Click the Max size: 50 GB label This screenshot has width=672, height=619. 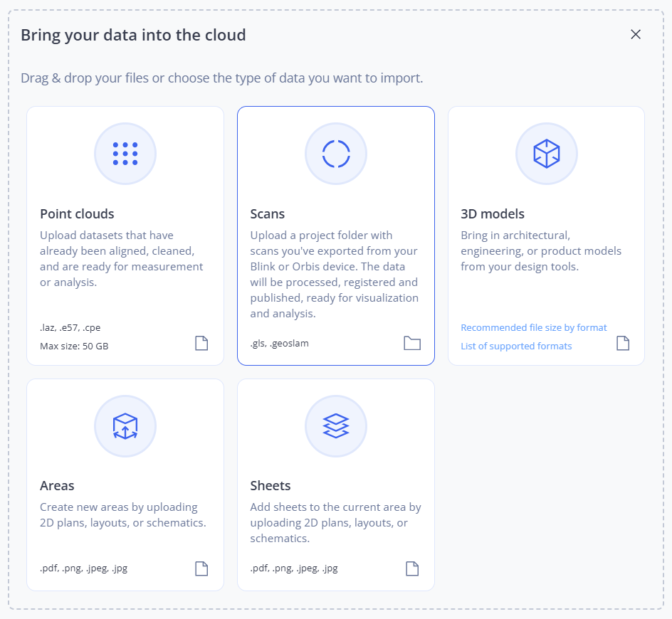[74, 346]
